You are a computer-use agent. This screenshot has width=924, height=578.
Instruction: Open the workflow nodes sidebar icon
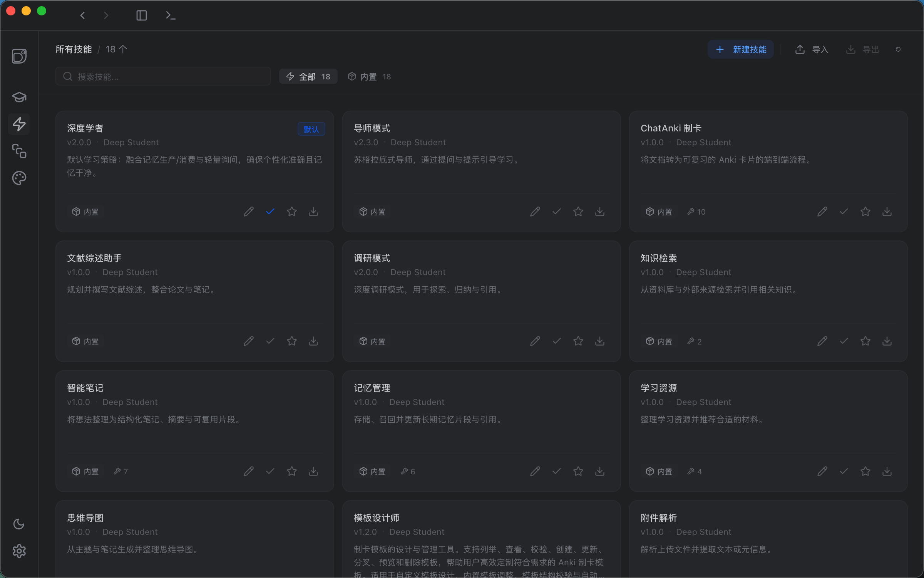pyautogui.click(x=19, y=151)
